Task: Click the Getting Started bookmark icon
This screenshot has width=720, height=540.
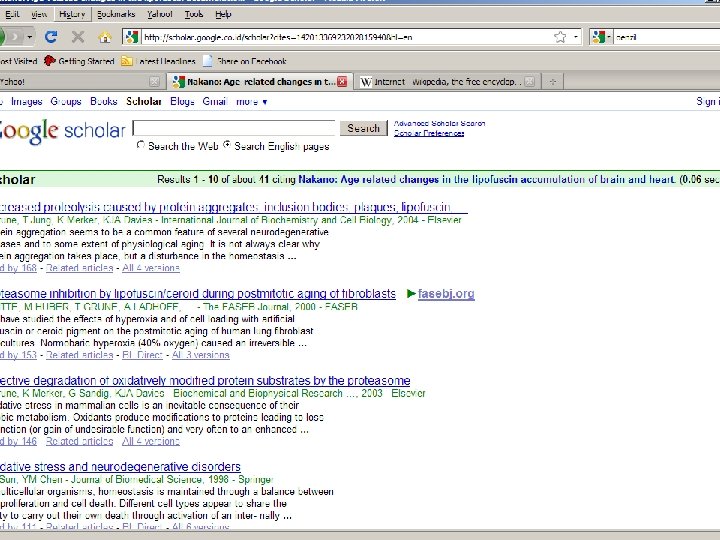Action: point(50,61)
